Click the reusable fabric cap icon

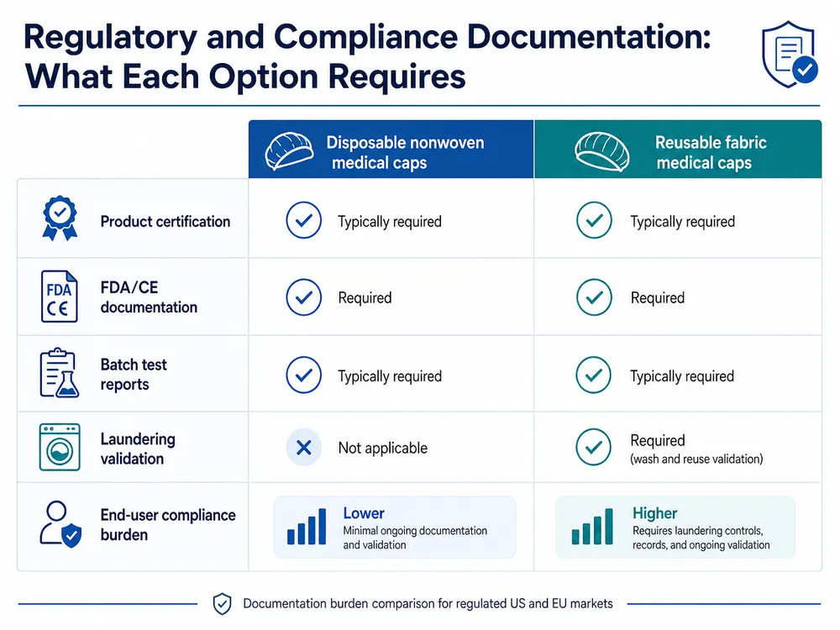coord(601,151)
